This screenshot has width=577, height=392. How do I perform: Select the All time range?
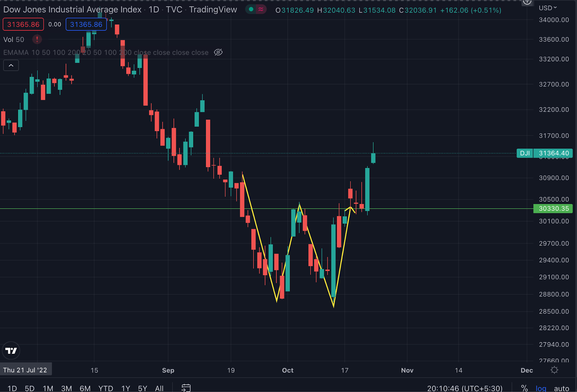click(x=159, y=388)
